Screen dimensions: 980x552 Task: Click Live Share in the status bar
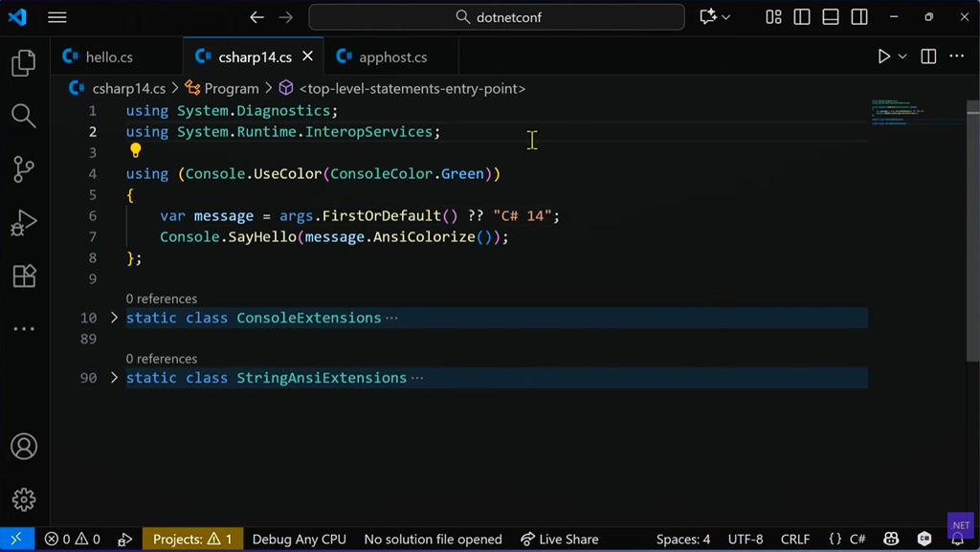559,540
